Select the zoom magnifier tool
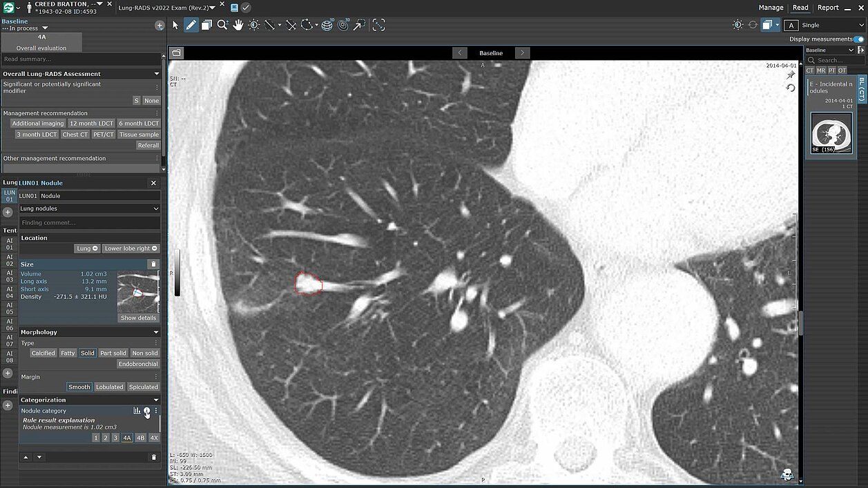 (x=222, y=25)
